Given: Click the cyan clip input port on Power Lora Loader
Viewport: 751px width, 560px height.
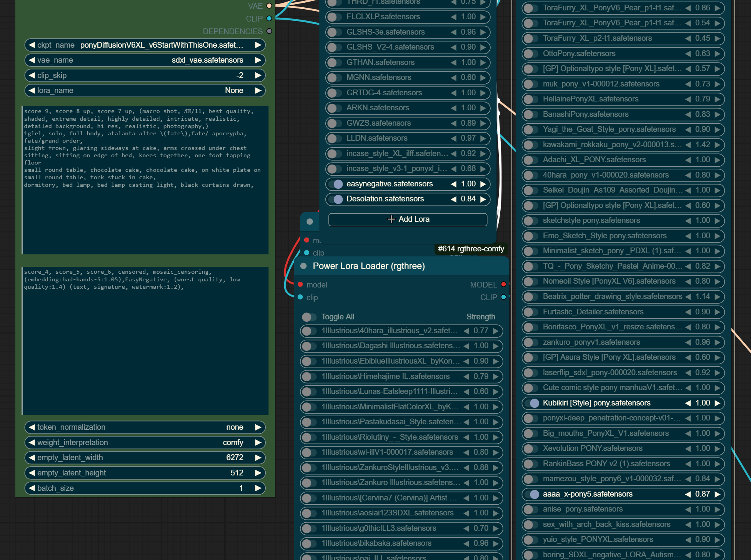Looking at the screenshot, I should [300, 297].
